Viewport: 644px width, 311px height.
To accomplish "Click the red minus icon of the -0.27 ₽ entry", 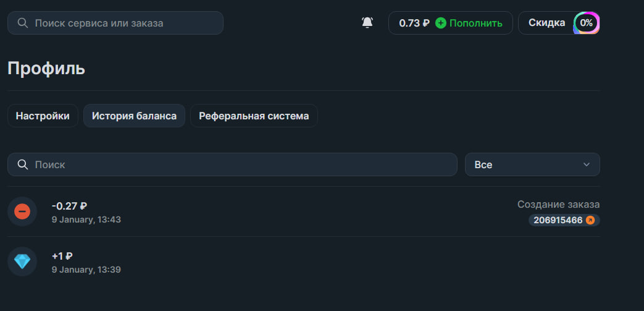I will click(x=22, y=211).
